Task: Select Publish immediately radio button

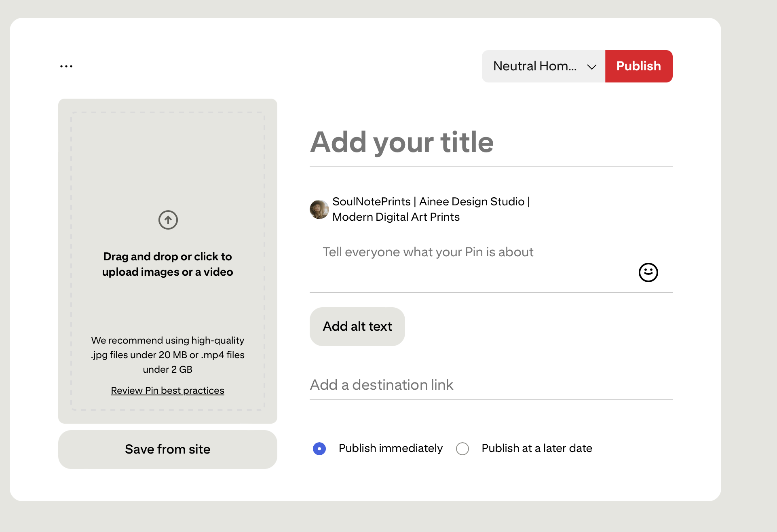Action: [x=319, y=449]
